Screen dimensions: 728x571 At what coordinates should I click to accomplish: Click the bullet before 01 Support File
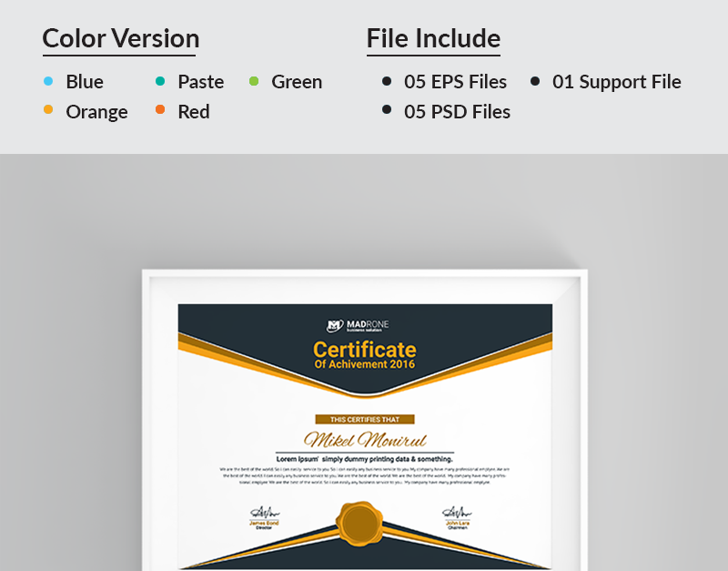[x=535, y=81]
